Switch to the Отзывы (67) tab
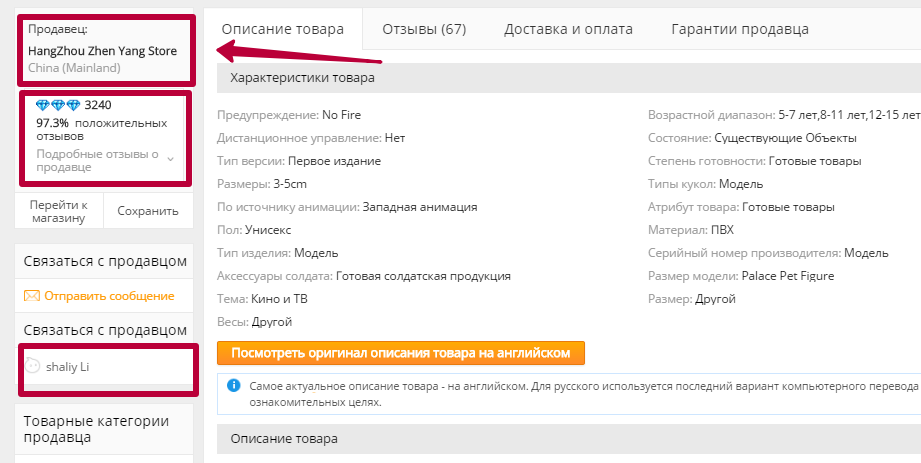Viewport: 921px width, 463px height. point(424,29)
